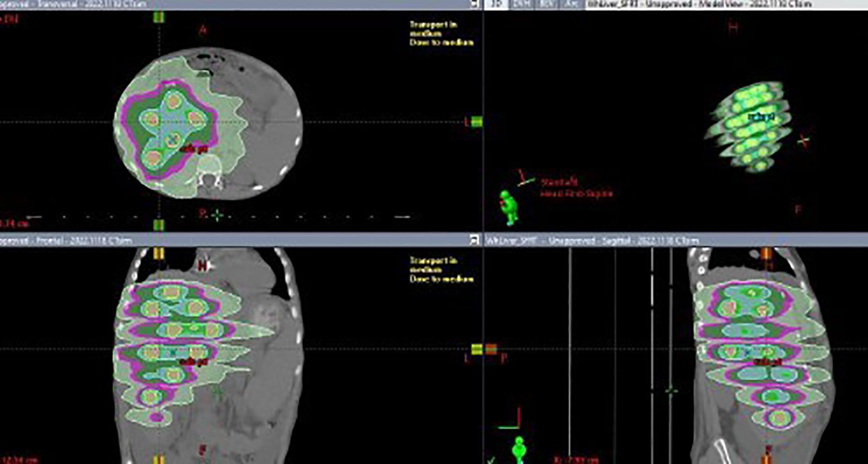Select green slice marker below transversal image
This screenshot has height=464, width=868.
tap(158, 225)
